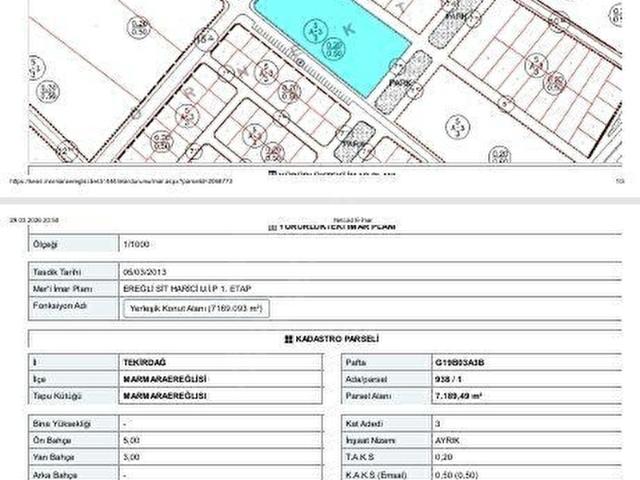
Task: Click the KADASTRO PARSELİ heading
Action: click(x=337, y=339)
